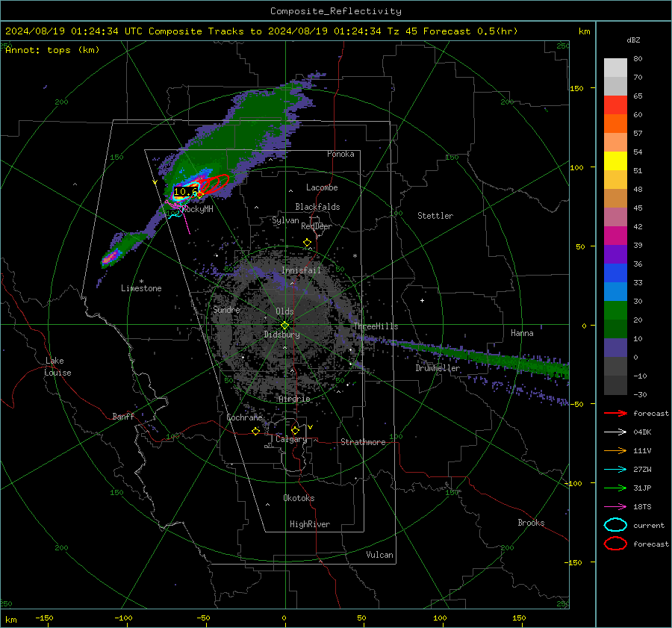The image size is (672, 628).
Task: Click the Lake Louise label
Action: click(58, 367)
